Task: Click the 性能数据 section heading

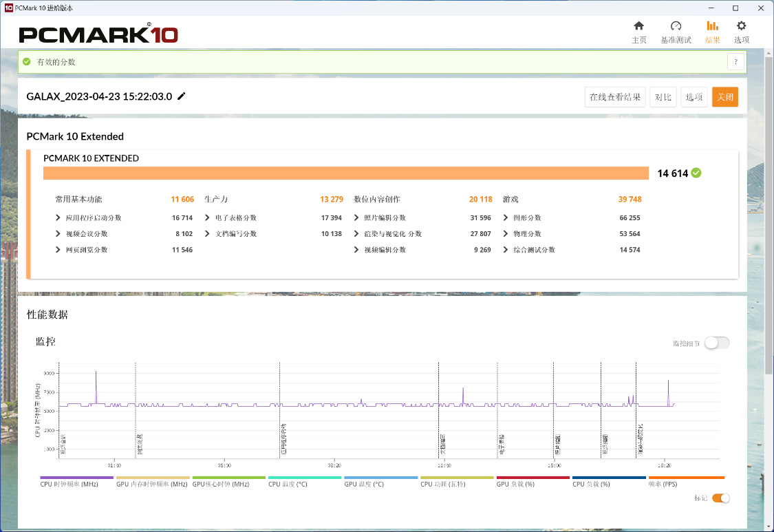Action: click(47, 315)
